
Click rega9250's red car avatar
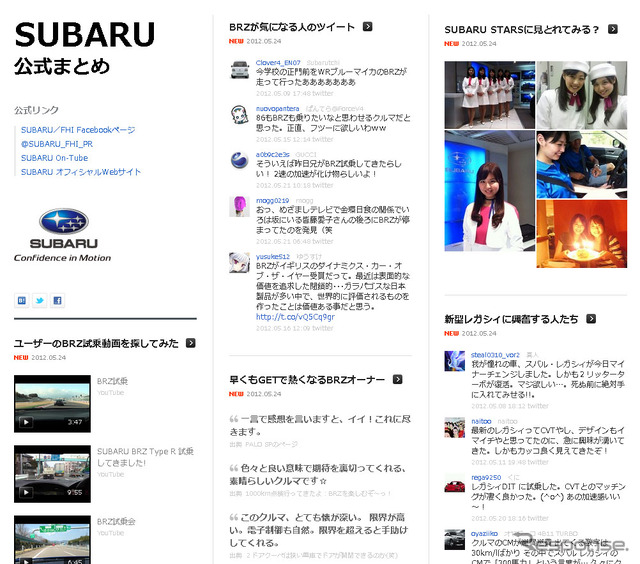pos(455,484)
